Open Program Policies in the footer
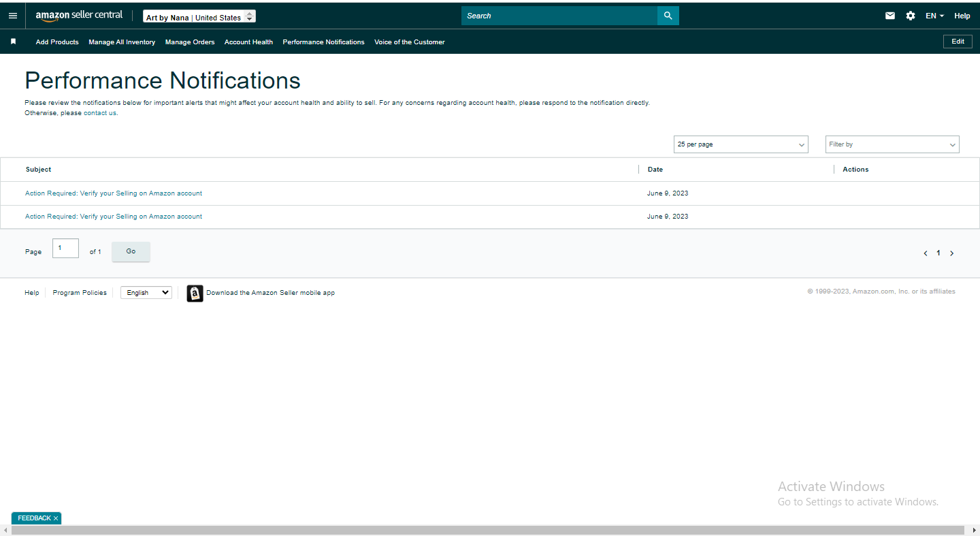This screenshot has width=980, height=536. coord(80,293)
